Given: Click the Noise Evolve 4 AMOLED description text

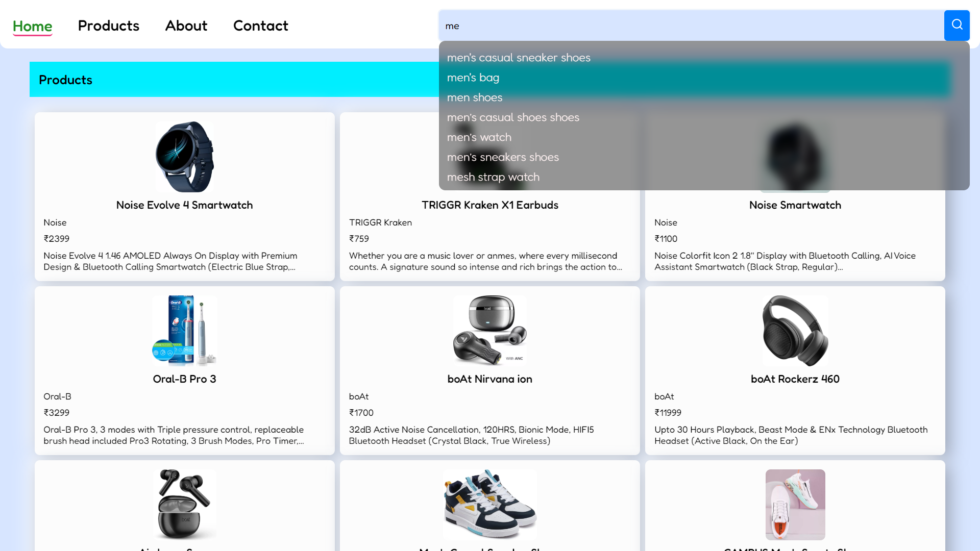Looking at the screenshot, I should (x=170, y=261).
